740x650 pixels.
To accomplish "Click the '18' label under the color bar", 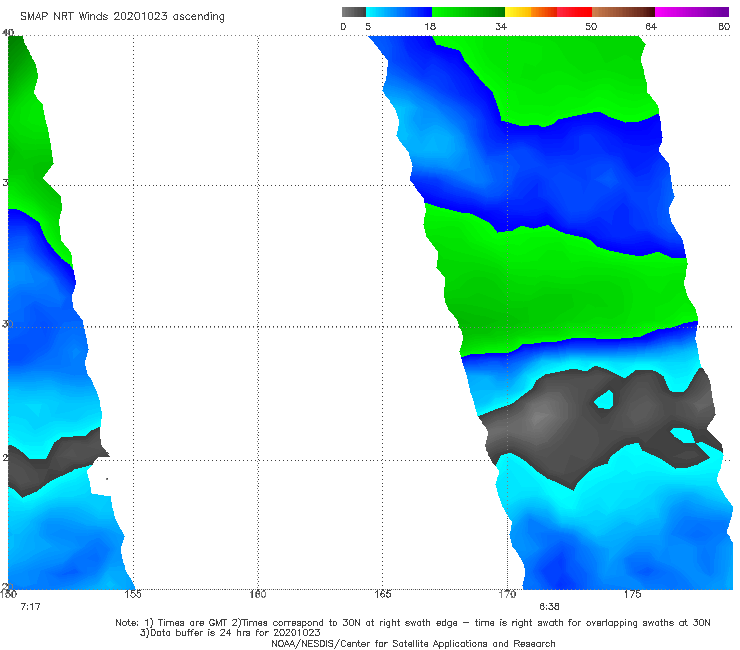I will 430,27.
